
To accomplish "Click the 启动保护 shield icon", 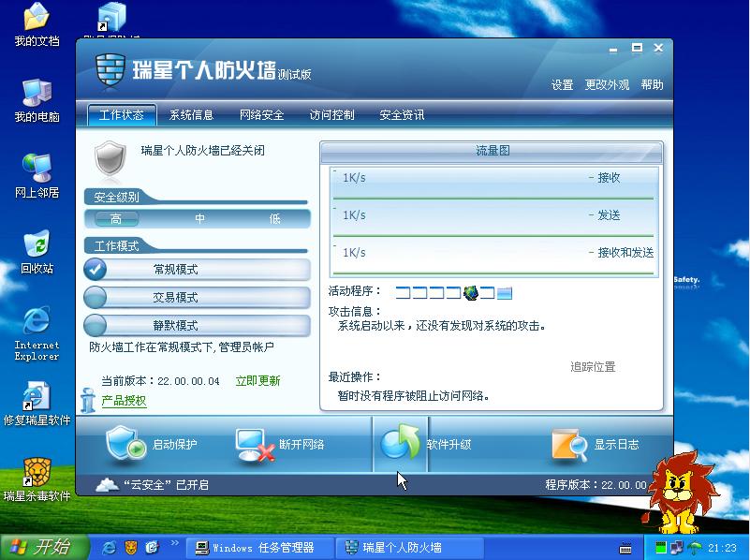I will (x=125, y=443).
